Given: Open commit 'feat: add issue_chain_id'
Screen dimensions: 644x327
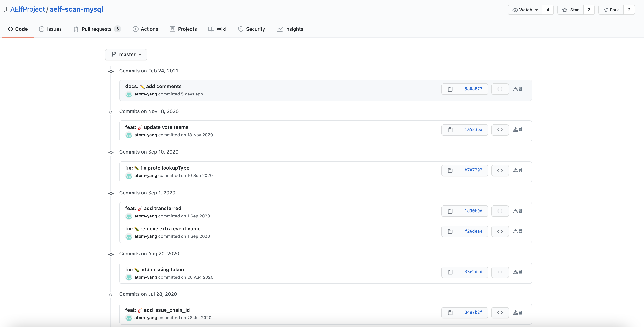Looking at the screenshot, I should pos(157,310).
